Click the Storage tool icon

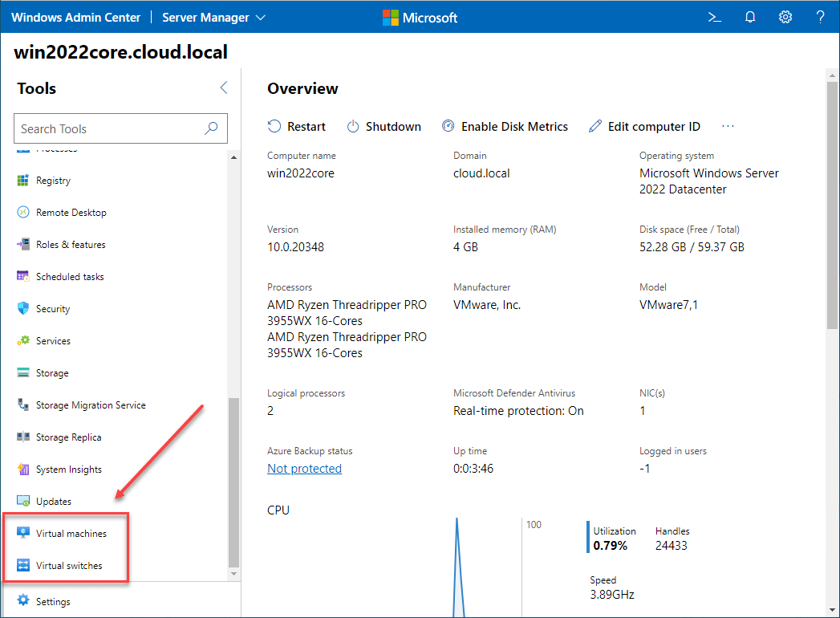tap(23, 372)
